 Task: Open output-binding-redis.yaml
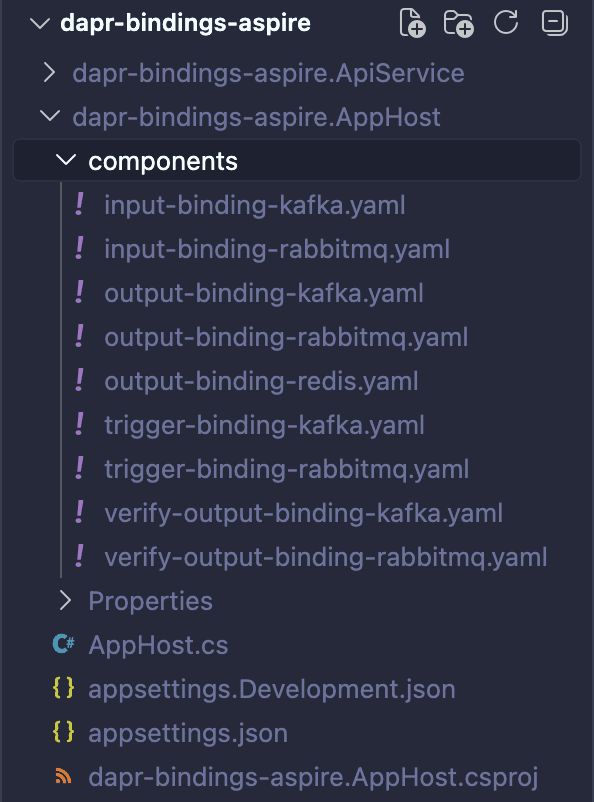click(261, 382)
